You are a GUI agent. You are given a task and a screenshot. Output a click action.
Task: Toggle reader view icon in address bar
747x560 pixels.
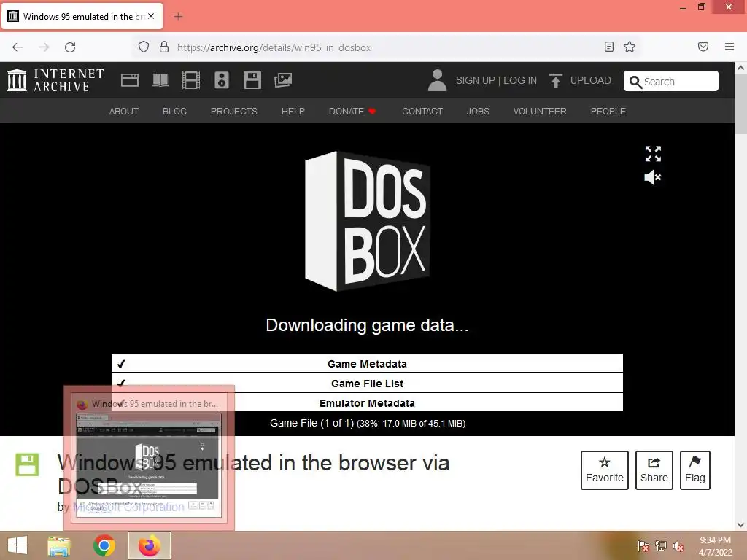click(609, 47)
